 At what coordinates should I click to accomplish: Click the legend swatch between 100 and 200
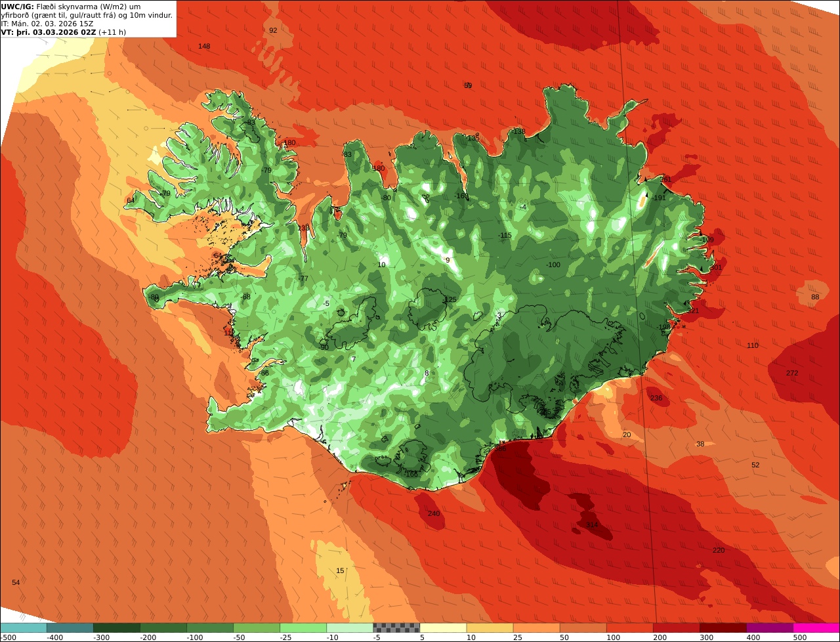629,628
